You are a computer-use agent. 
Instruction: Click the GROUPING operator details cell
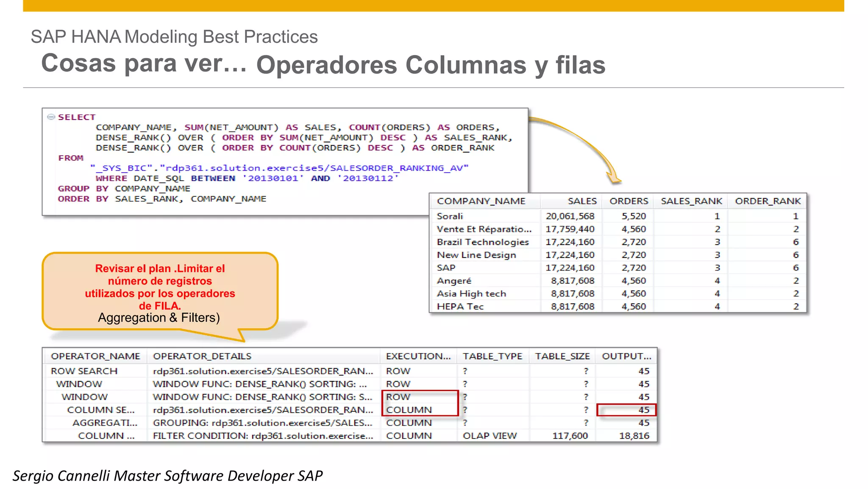[263, 423]
